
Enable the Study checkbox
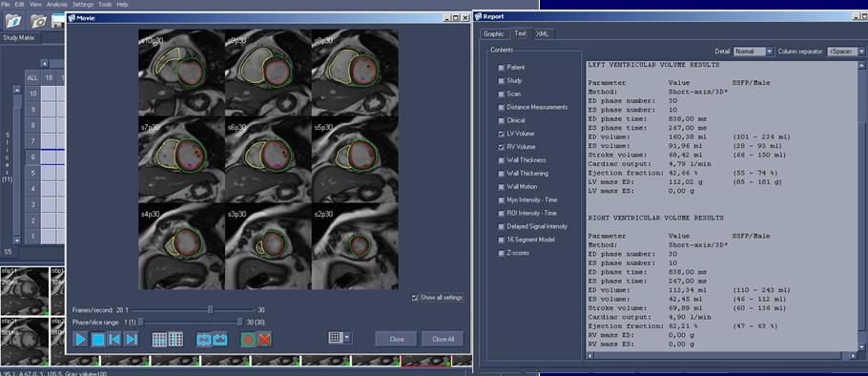(x=501, y=80)
